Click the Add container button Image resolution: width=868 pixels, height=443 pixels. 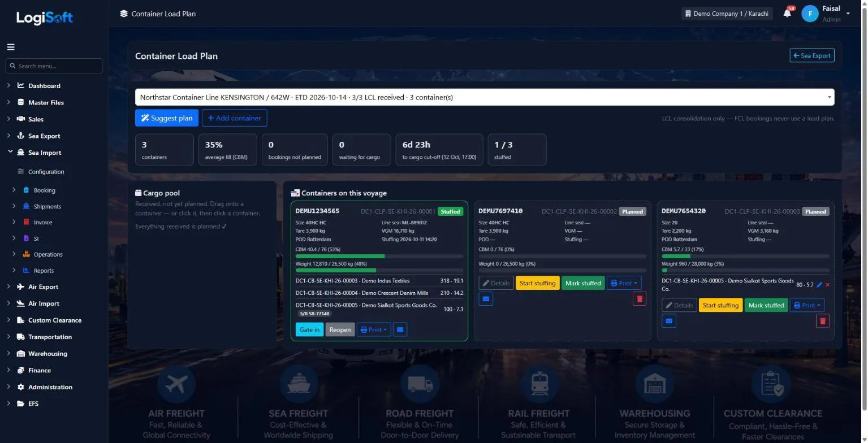[x=234, y=118]
